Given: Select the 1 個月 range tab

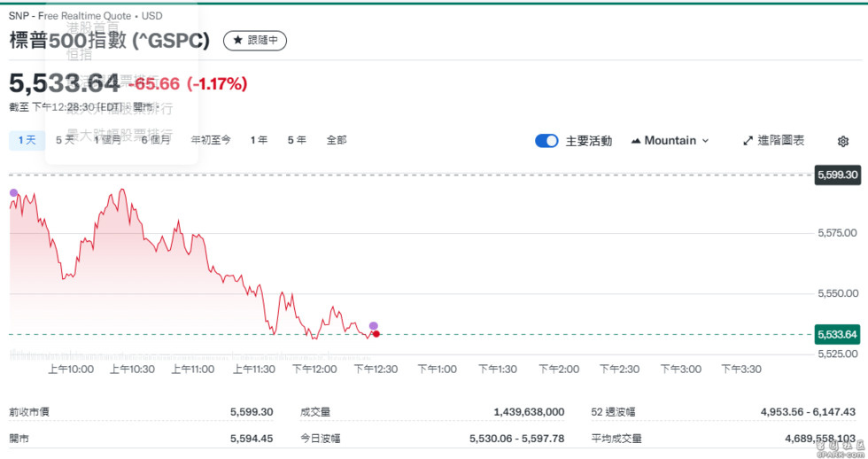Looking at the screenshot, I should 107,140.
